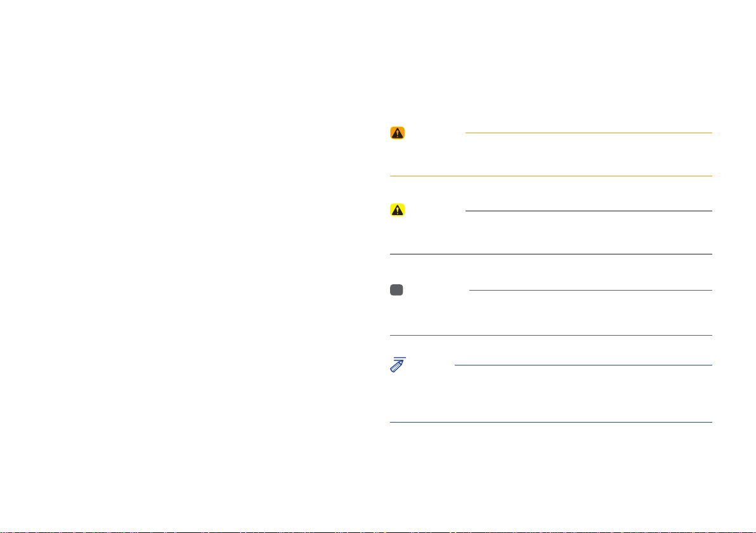756x533 pixels.
Task: Click the yellow caution triangle icon
Action: coord(397,210)
